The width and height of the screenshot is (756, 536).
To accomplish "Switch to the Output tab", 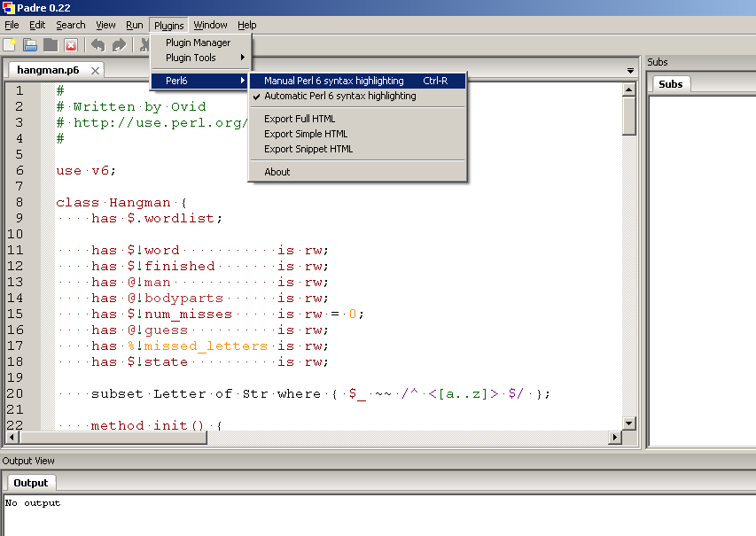I will [30, 483].
